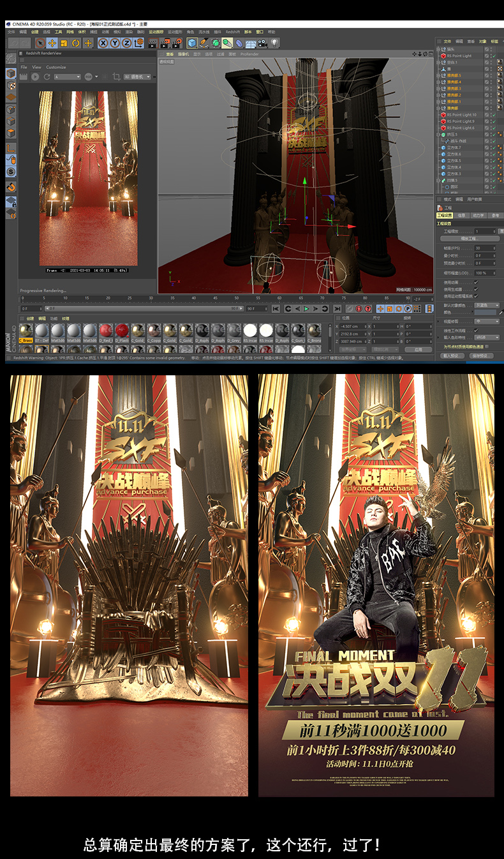Screen dimensions: 504x859
Task: Jump to the end of the timeline
Action: click(x=337, y=309)
